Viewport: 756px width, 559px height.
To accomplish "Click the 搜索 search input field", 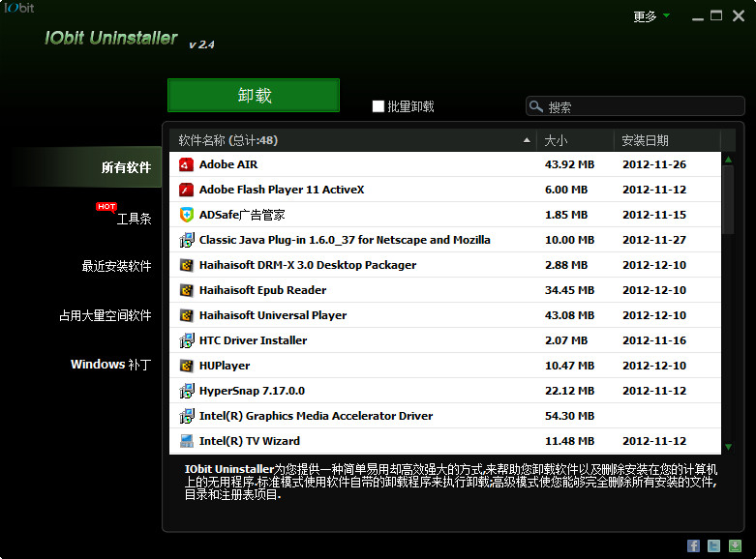I will 635,106.
